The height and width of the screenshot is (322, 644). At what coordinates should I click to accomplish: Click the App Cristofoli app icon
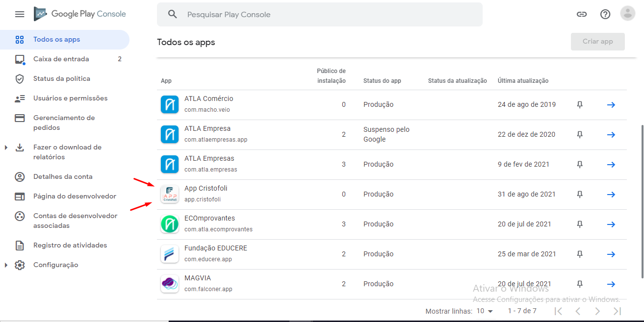[x=170, y=194]
